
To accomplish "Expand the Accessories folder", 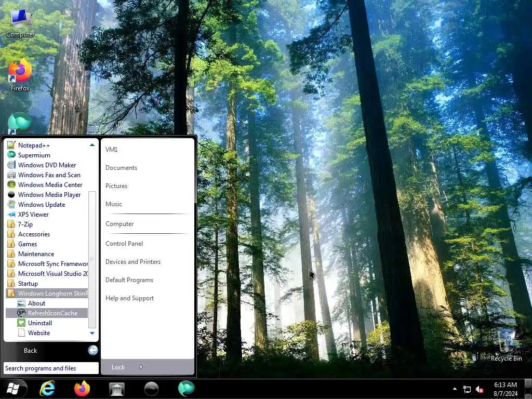I will coord(47,234).
